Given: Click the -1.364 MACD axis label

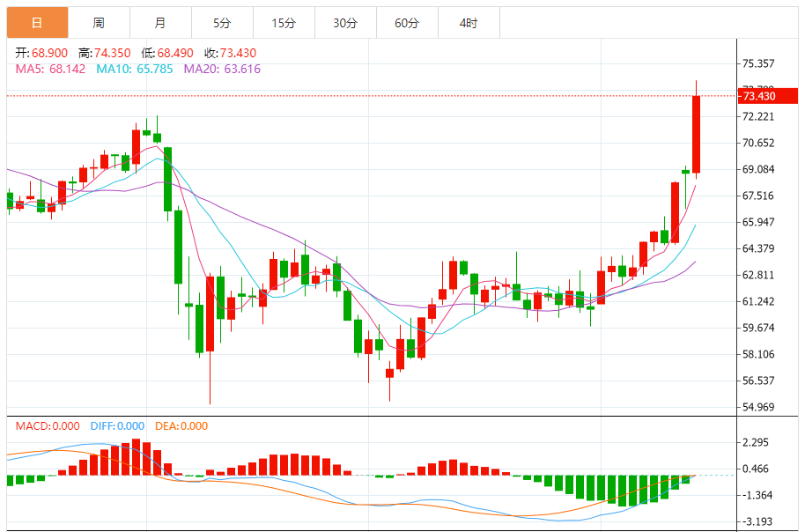Looking at the screenshot, I should [756, 496].
